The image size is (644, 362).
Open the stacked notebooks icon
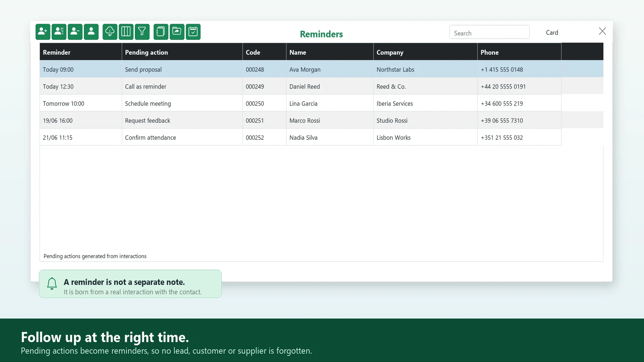coord(161,32)
